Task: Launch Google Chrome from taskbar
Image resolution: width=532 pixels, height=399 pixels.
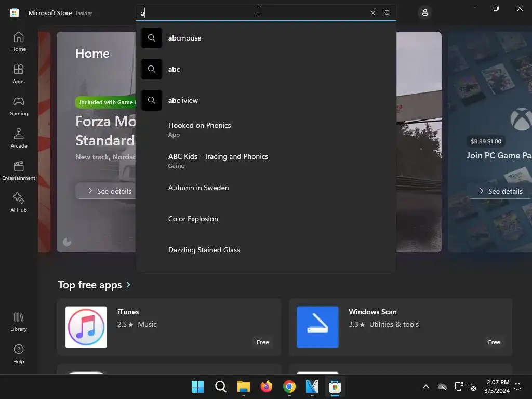Action: pos(289,387)
